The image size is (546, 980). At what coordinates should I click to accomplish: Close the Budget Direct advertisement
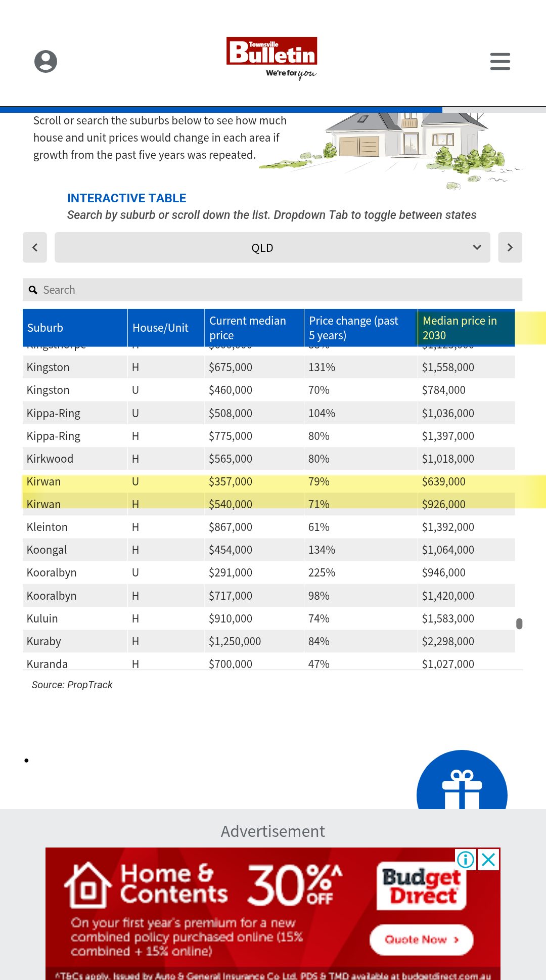(488, 859)
